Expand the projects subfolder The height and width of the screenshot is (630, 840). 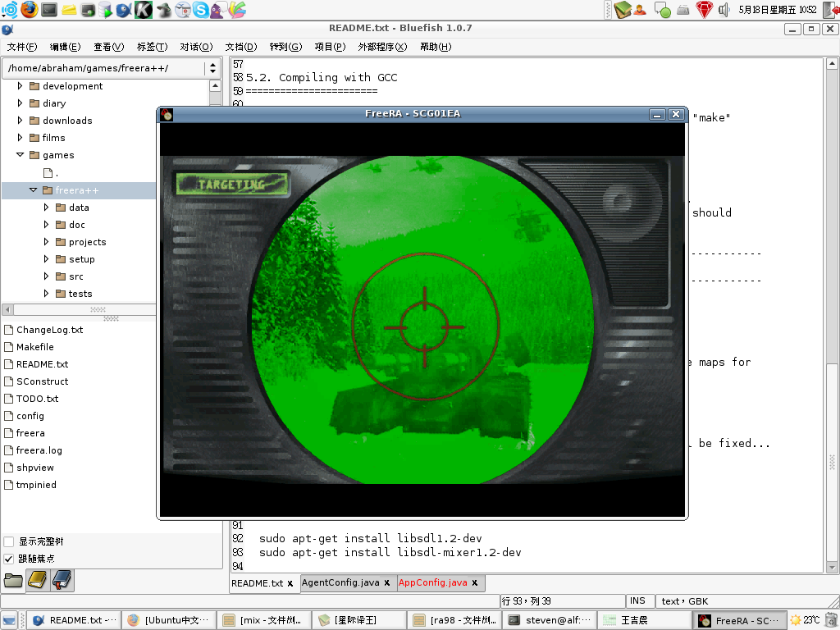click(x=46, y=242)
